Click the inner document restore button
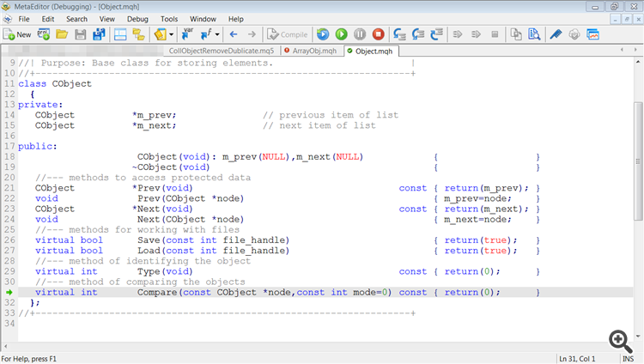 point(627,19)
